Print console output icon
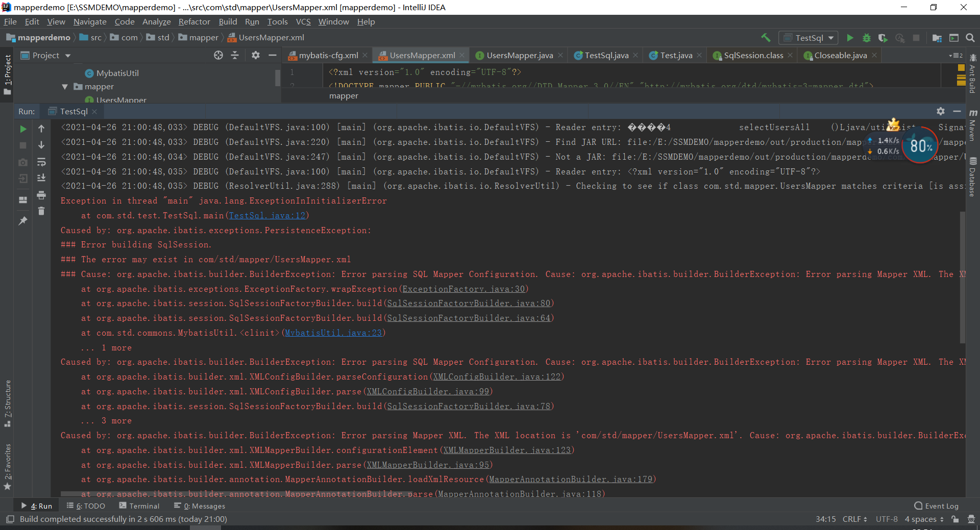 (x=41, y=195)
